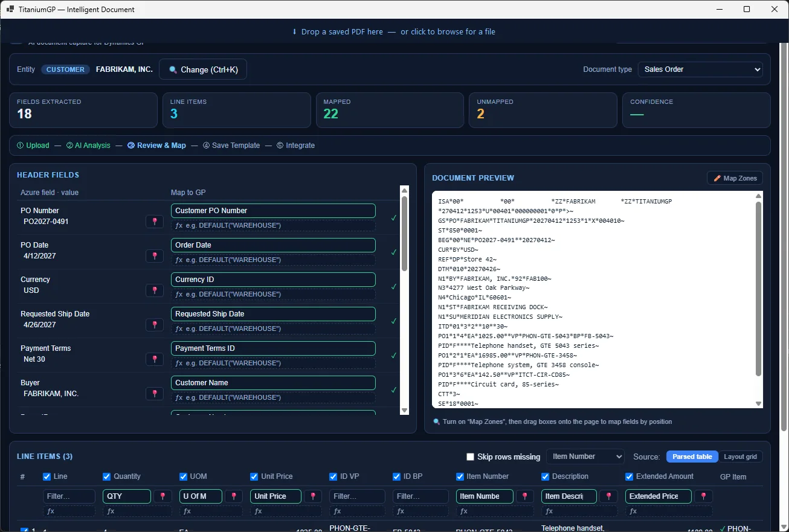Go to the Integrate step
Image resolution: width=789 pixels, height=532 pixels.
click(x=296, y=146)
